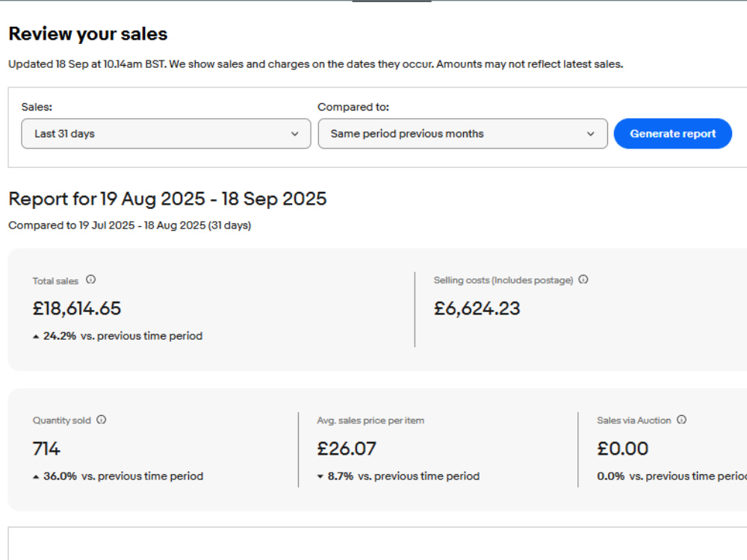Click the £26.07 average sales price

(x=347, y=449)
